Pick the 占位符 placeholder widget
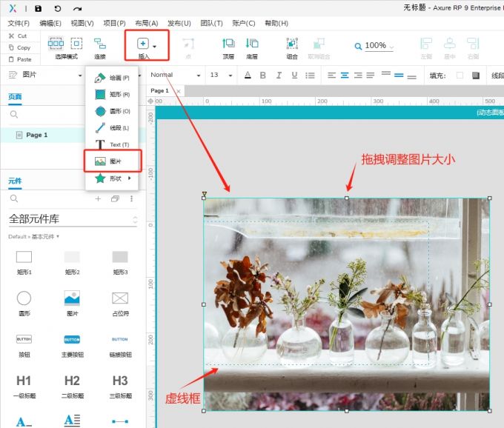504x428 pixels. coord(120,304)
